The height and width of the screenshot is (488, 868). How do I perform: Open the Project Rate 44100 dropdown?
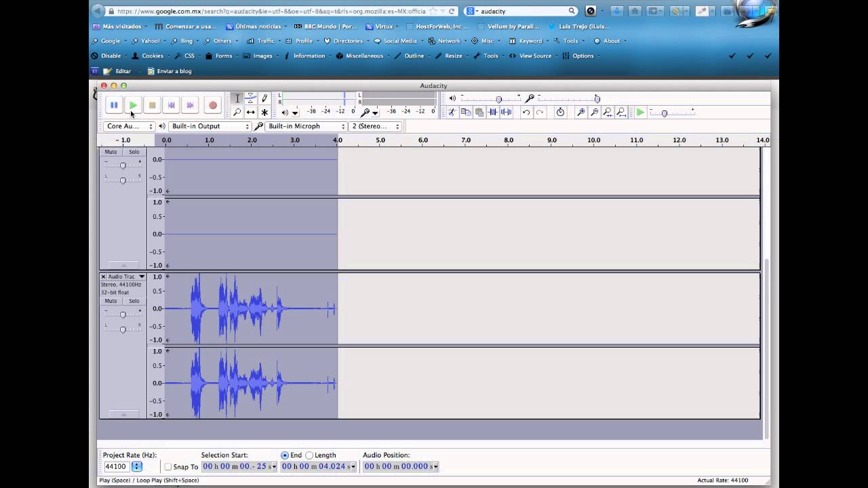(137, 466)
